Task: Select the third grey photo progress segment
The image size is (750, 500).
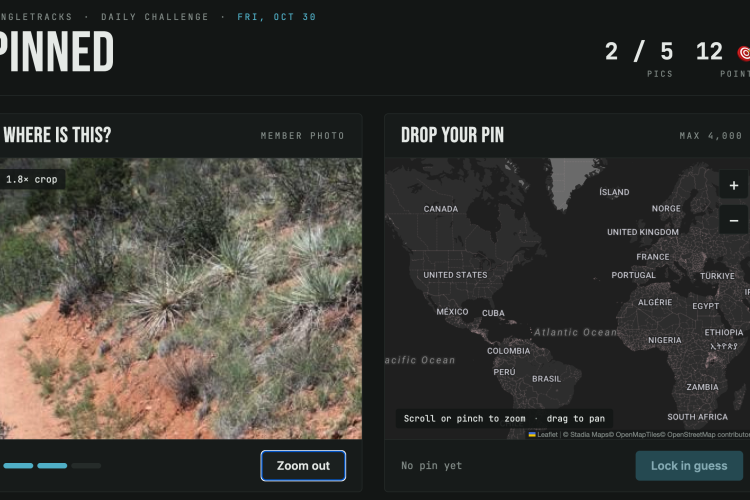Action: tap(86, 466)
